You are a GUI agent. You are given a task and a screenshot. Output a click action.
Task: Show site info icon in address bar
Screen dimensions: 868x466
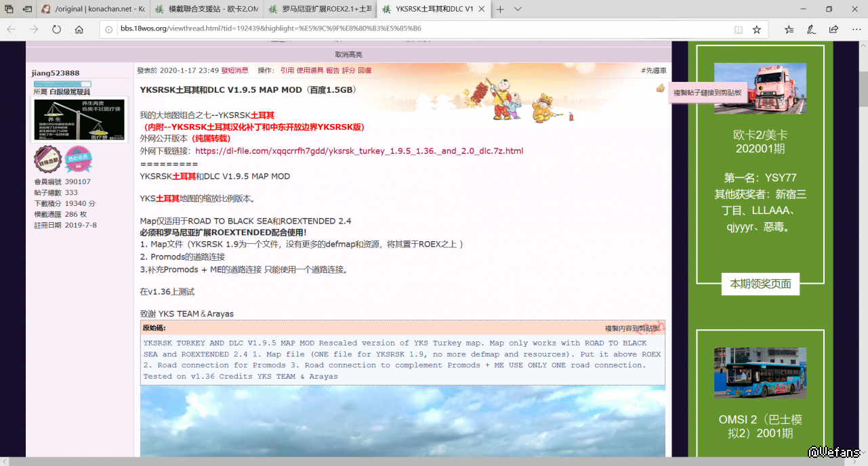coord(110,30)
